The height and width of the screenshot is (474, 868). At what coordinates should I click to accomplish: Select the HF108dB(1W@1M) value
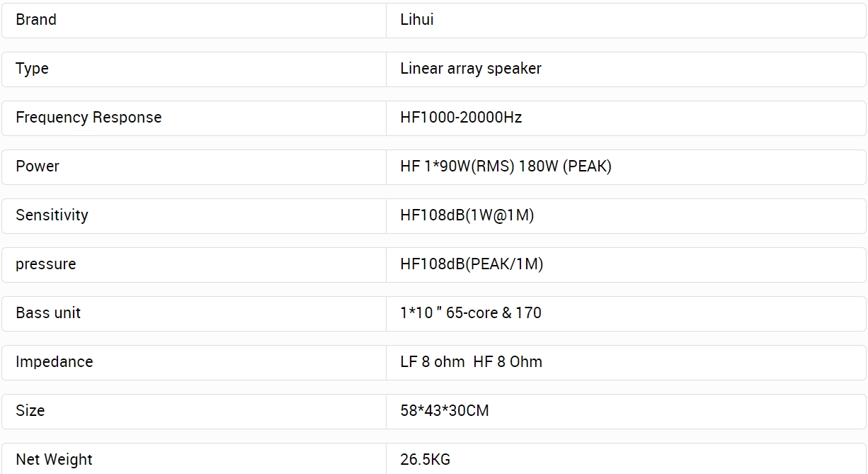467,215
